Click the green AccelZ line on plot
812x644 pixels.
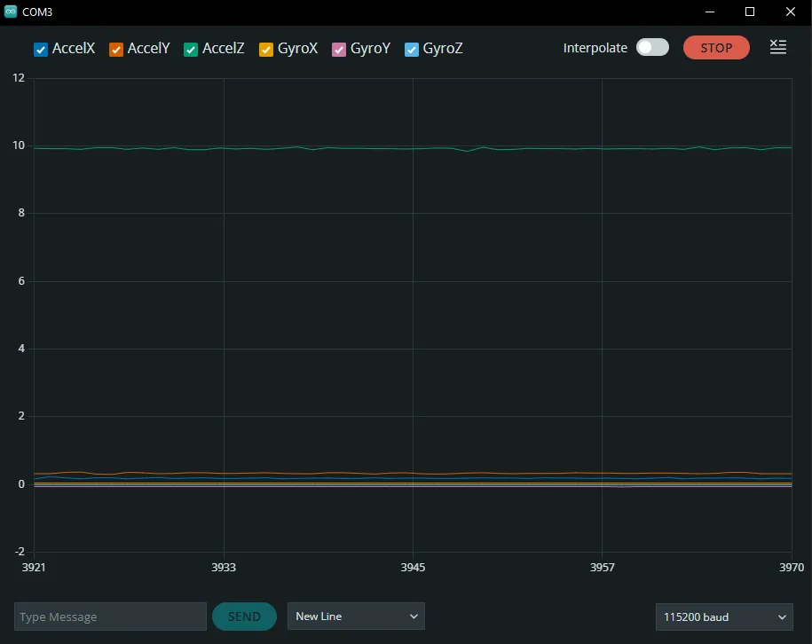coord(355,148)
